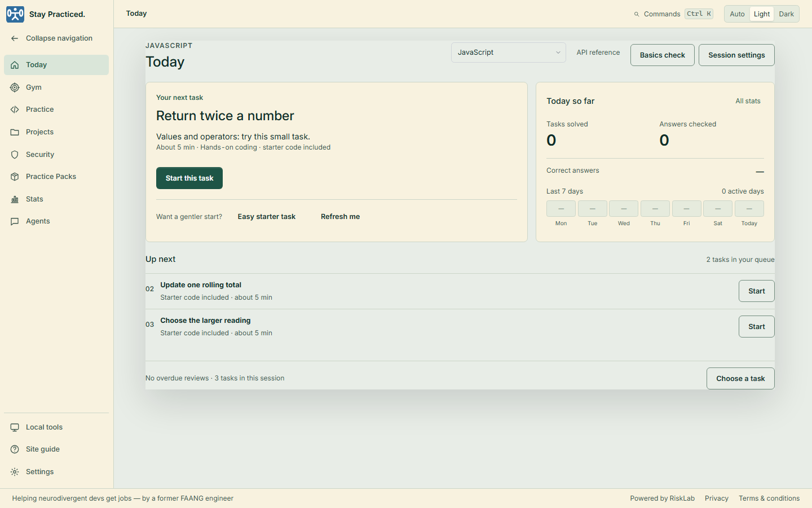812x508 pixels.
Task: Pick the Easy starter task option
Action: 267,217
